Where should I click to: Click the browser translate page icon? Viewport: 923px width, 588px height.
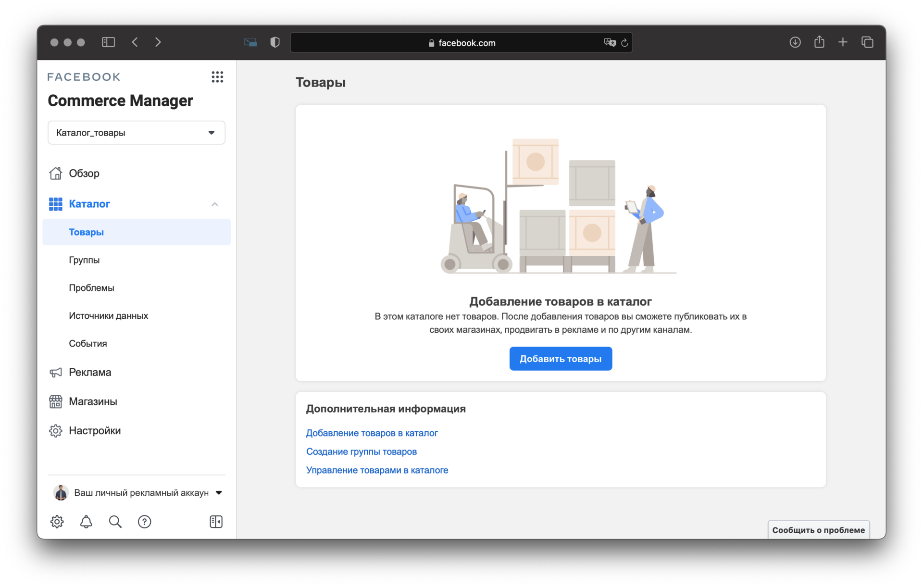[x=610, y=43]
